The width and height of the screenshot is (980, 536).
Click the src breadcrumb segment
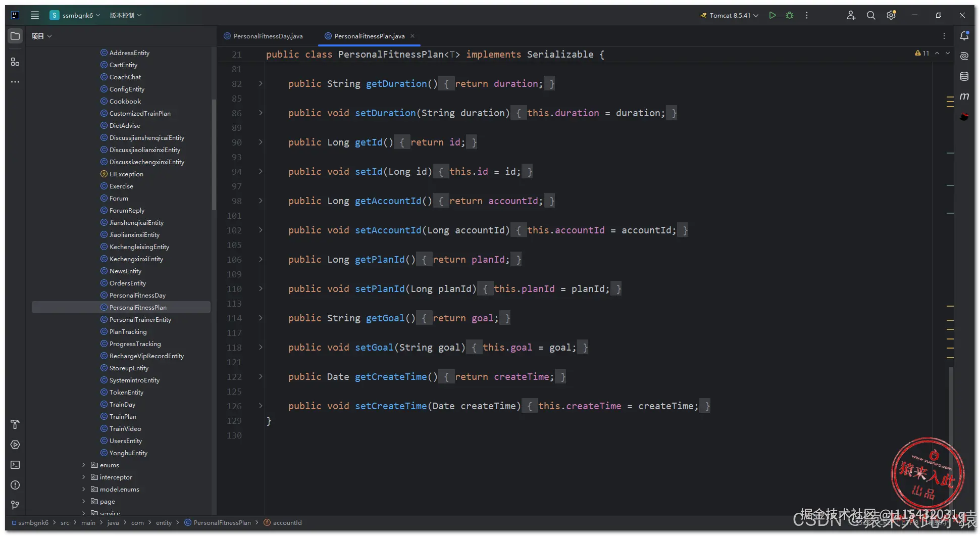tap(65, 523)
